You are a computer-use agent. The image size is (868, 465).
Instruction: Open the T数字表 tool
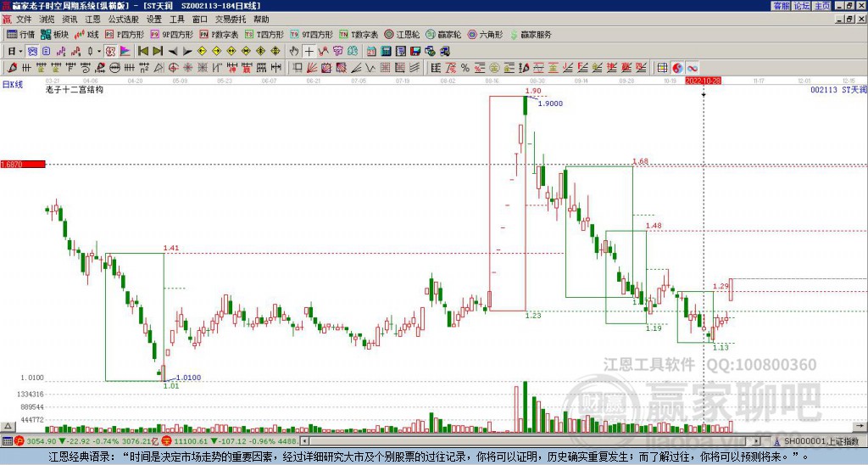point(359,34)
